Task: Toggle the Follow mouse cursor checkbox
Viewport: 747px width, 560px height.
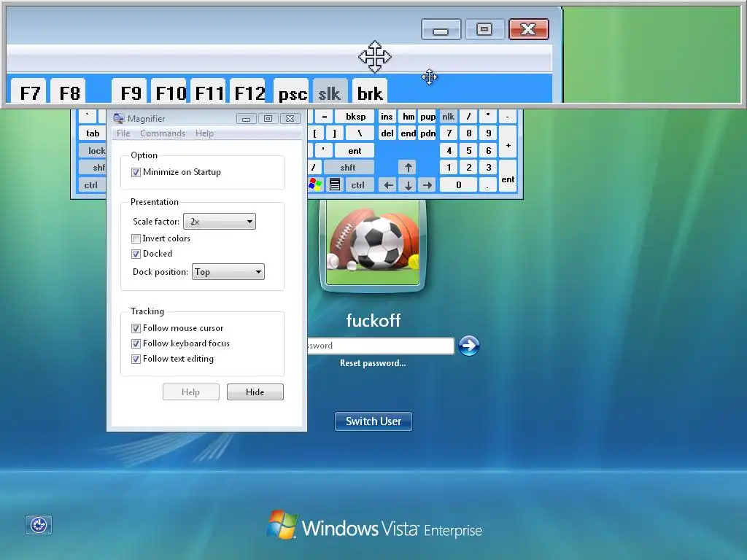Action: tap(136, 328)
